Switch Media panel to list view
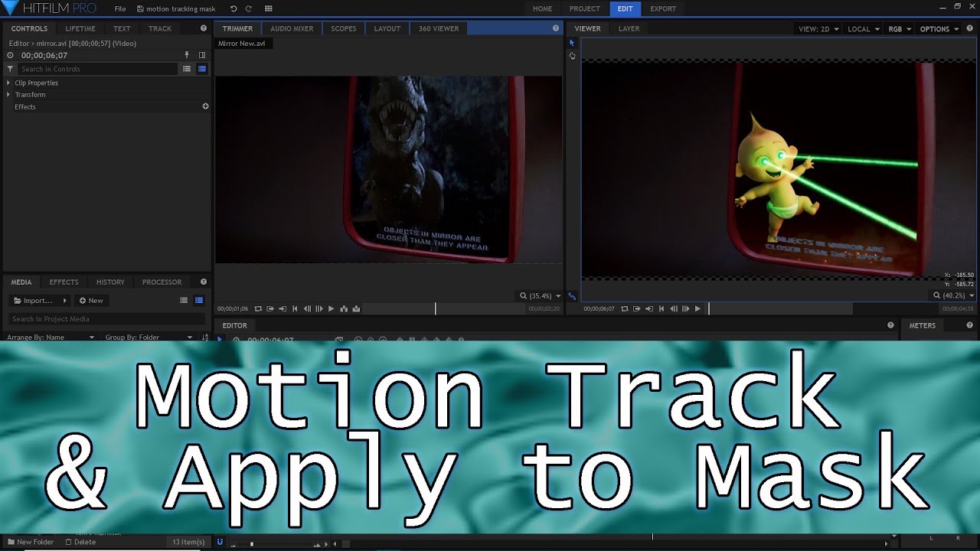This screenshot has width=980, height=551. pos(184,301)
